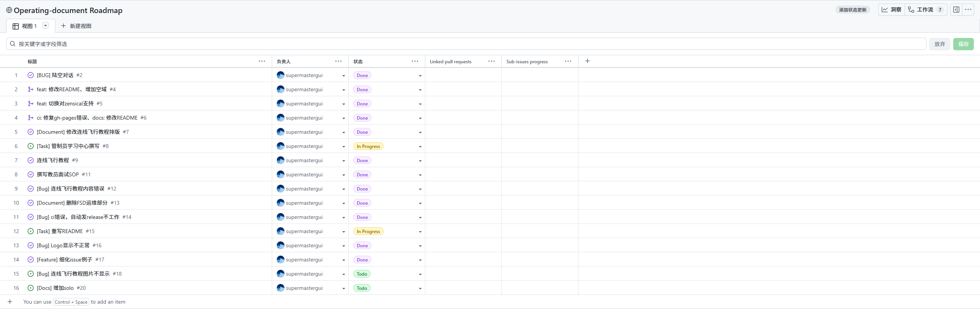Viewport: 980px width, 309px height.
Task: Click merged pull request icon of #6
Action: click(31, 118)
